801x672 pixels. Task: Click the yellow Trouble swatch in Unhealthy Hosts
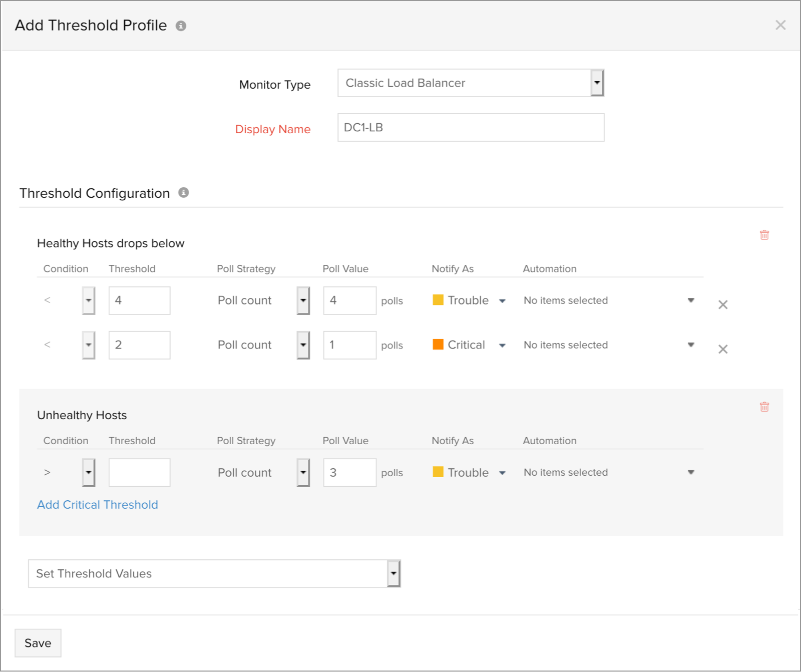click(x=438, y=472)
